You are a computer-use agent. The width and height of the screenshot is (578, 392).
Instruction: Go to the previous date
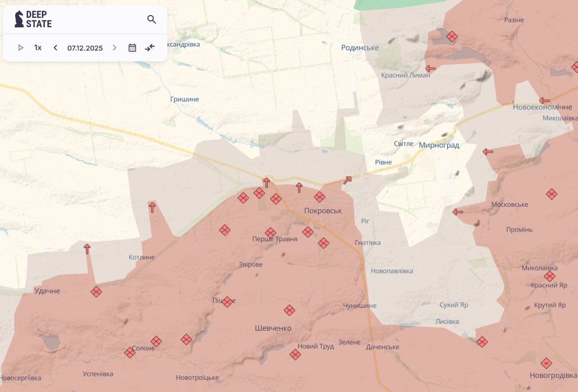click(x=55, y=48)
